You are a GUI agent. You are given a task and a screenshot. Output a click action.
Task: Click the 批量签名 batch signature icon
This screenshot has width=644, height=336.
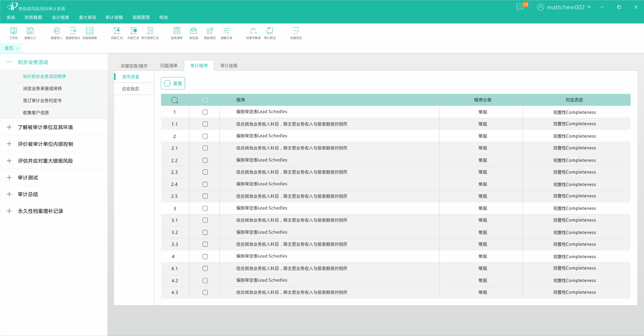tap(296, 33)
